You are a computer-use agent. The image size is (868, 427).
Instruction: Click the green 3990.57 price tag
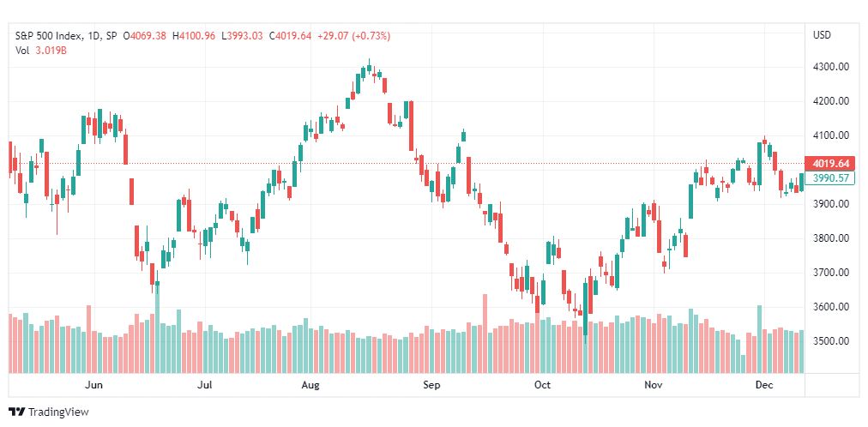click(829, 178)
